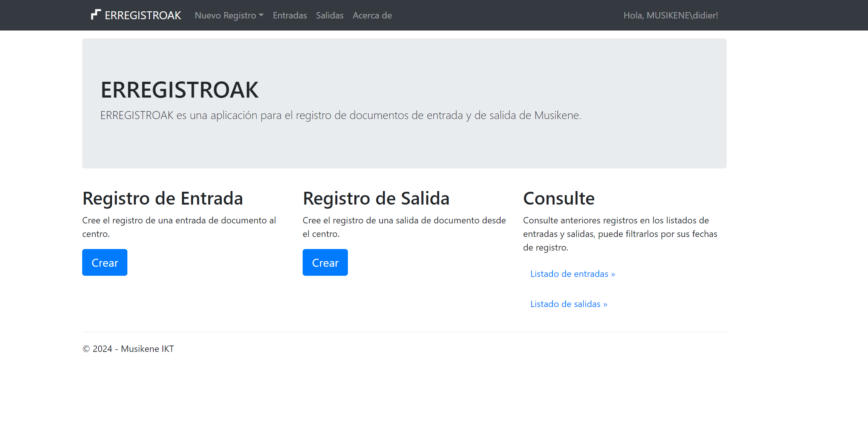Click the banner description about Musikene documents
The height and width of the screenshot is (434, 868).
pyautogui.click(x=340, y=115)
